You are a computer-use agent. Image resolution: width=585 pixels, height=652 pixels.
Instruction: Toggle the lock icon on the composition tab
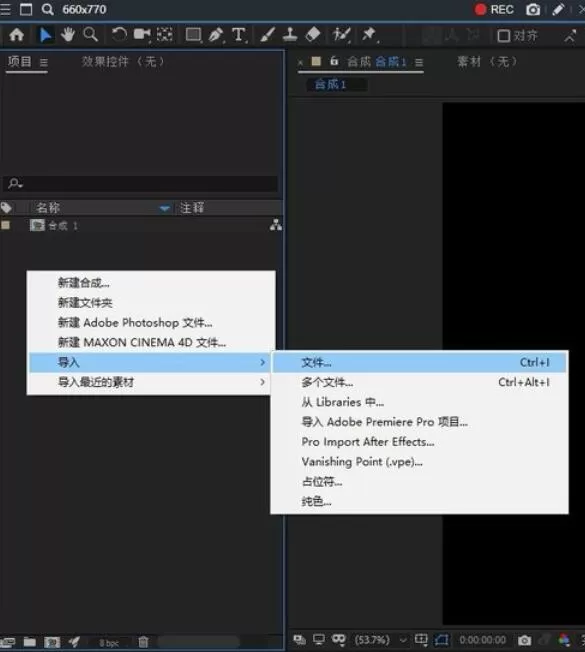[334, 61]
